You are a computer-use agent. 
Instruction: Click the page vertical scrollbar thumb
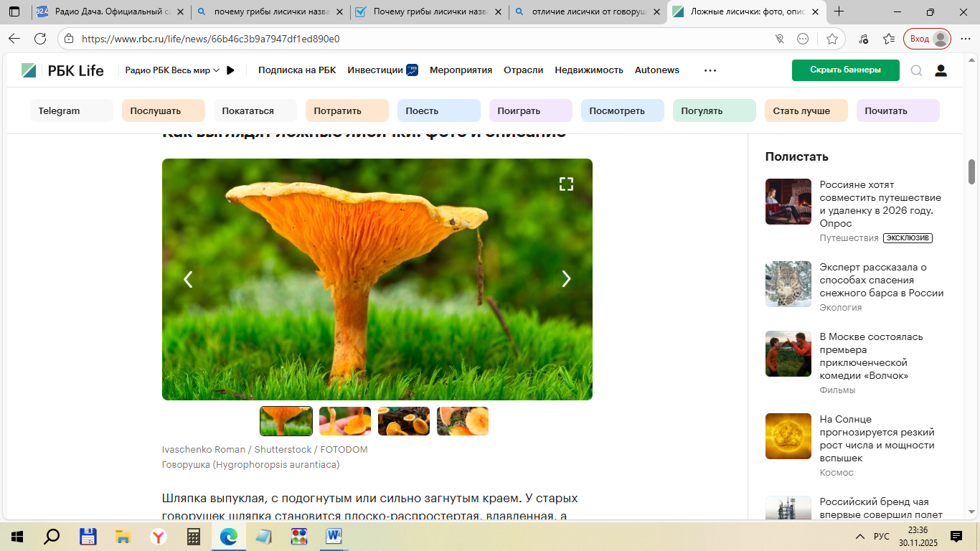tap(972, 171)
